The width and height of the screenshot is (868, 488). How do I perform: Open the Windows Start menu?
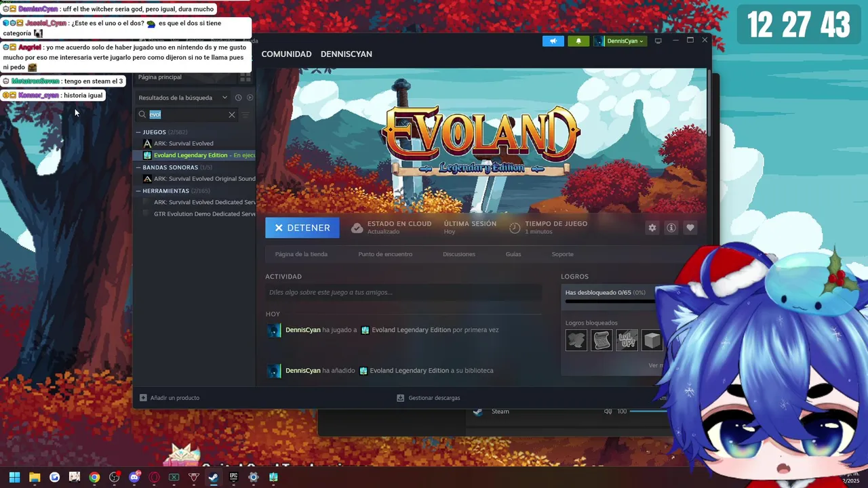14,477
